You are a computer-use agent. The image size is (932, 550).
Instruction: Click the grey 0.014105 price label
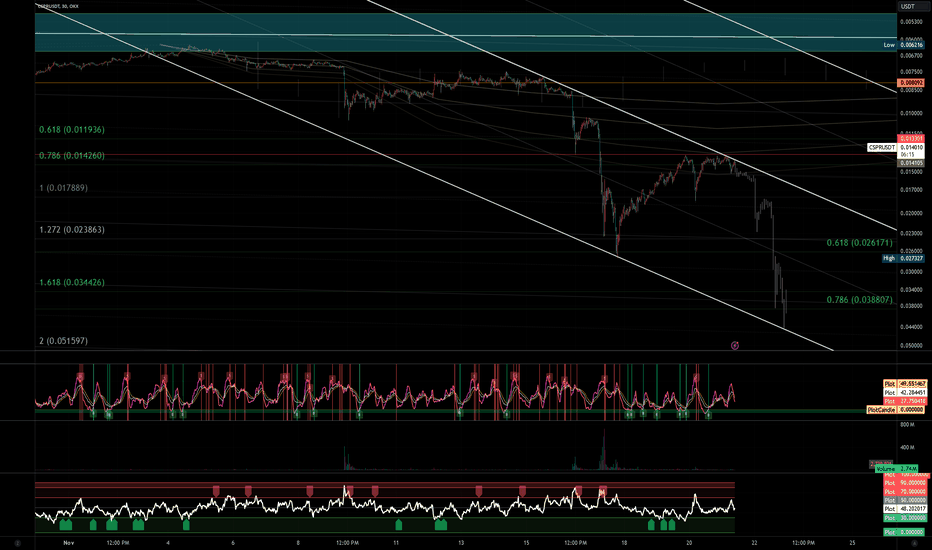(911, 163)
